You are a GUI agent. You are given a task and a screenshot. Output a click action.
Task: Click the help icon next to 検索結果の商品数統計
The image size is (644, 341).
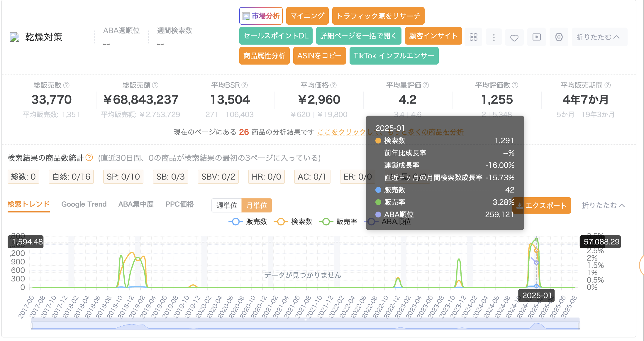coord(89,158)
